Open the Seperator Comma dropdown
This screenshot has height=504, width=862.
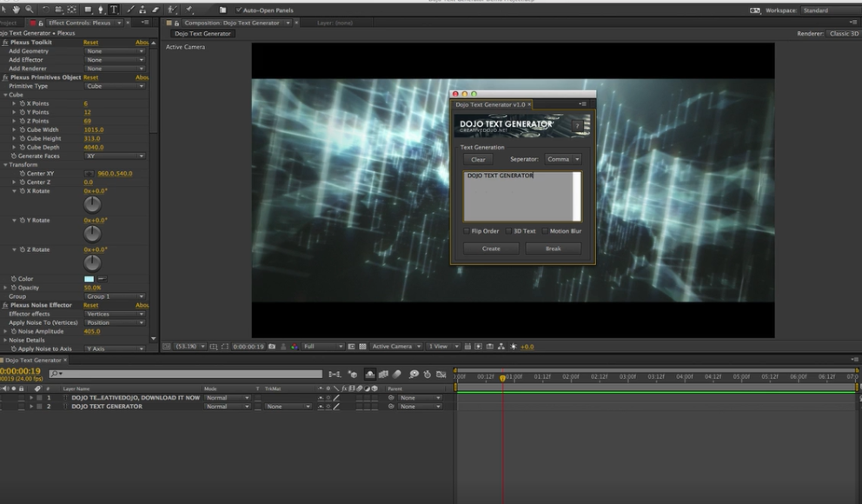[x=563, y=159]
